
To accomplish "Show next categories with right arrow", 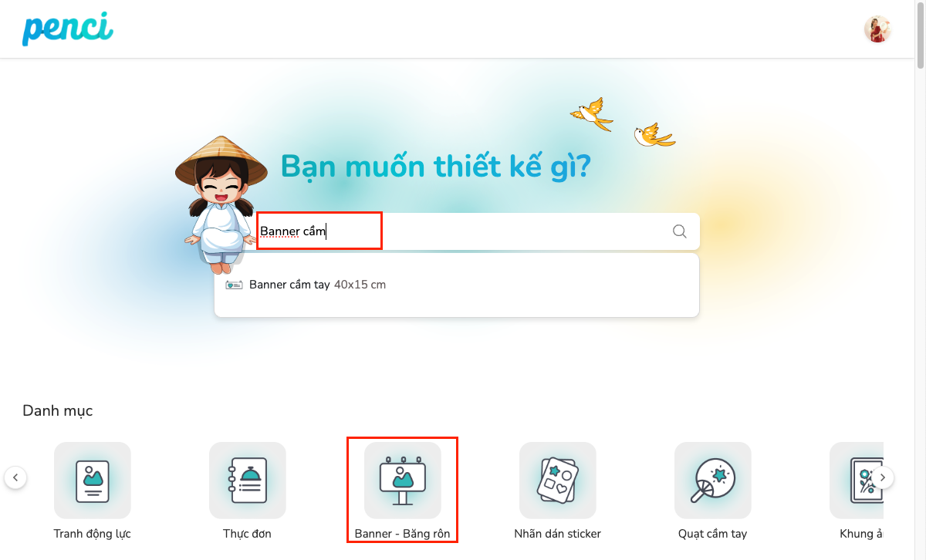I will pos(884,477).
